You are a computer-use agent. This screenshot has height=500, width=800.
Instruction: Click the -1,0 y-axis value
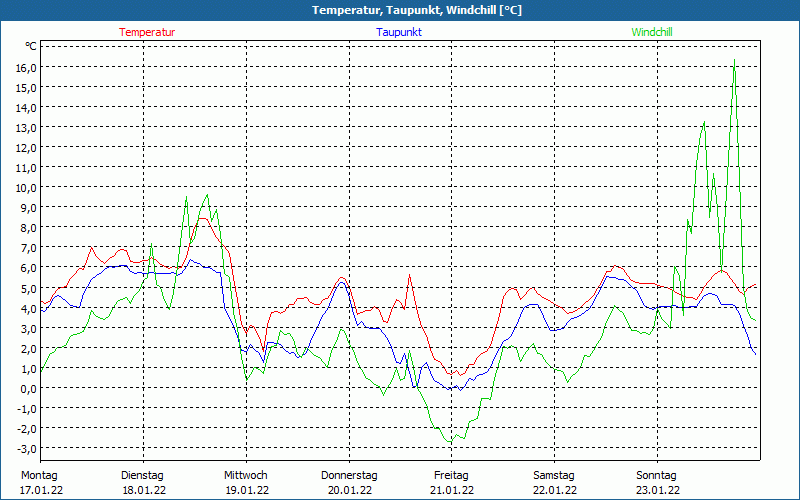click(x=27, y=408)
